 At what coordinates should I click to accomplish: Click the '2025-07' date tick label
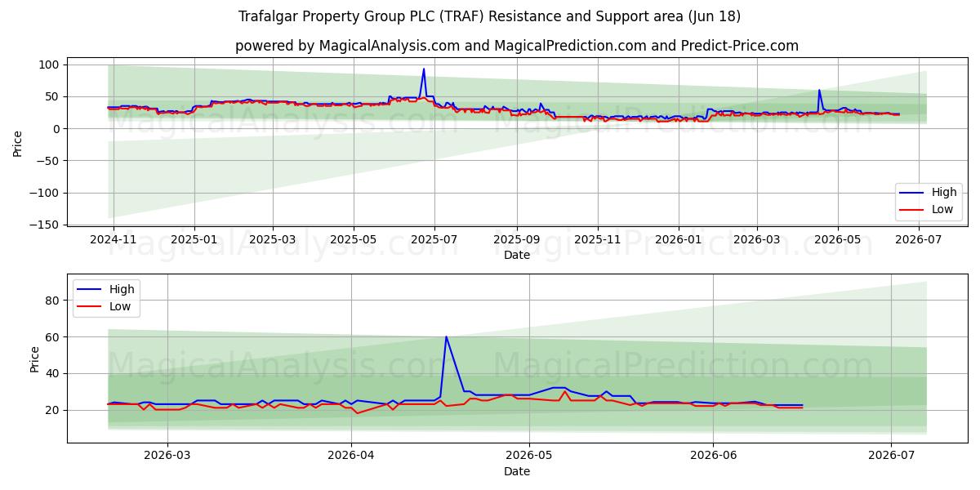point(434,239)
